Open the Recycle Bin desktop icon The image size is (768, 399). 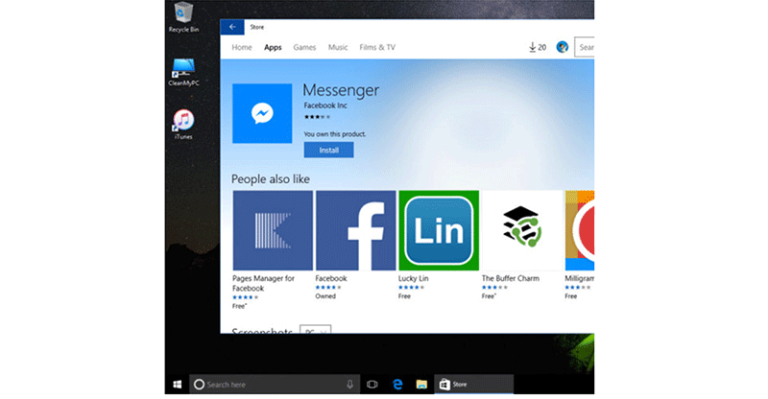coord(184,17)
